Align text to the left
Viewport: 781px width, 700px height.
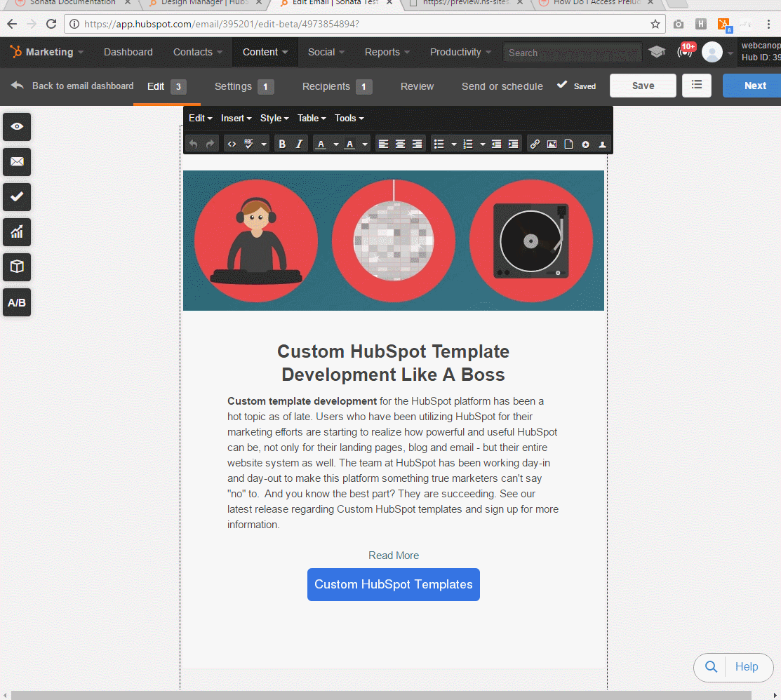pyautogui.click(x=383, y=144)
